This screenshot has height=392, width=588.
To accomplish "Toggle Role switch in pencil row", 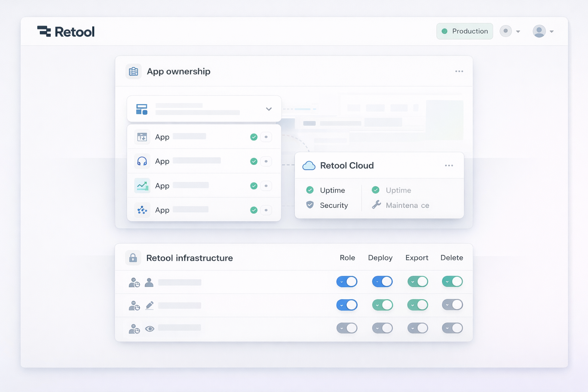I will tap(347, 305).
